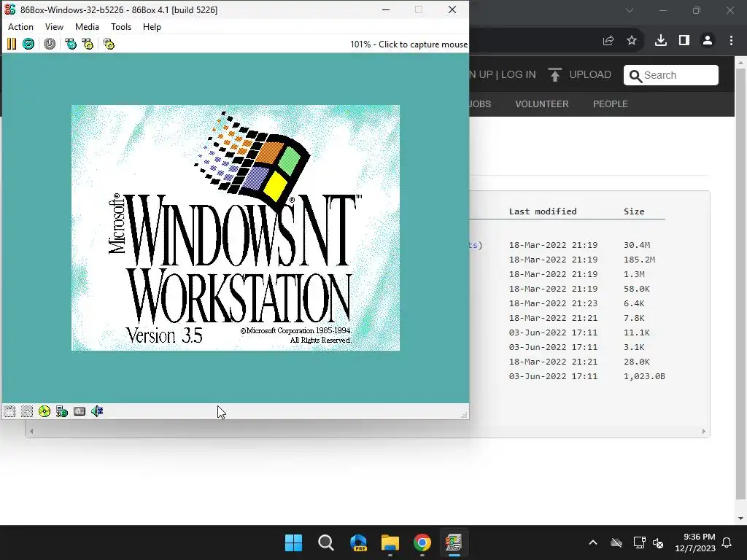This screenshot has height=560, width=747.
Task: Click the sound speaker status icon
Action: (97, 411)
